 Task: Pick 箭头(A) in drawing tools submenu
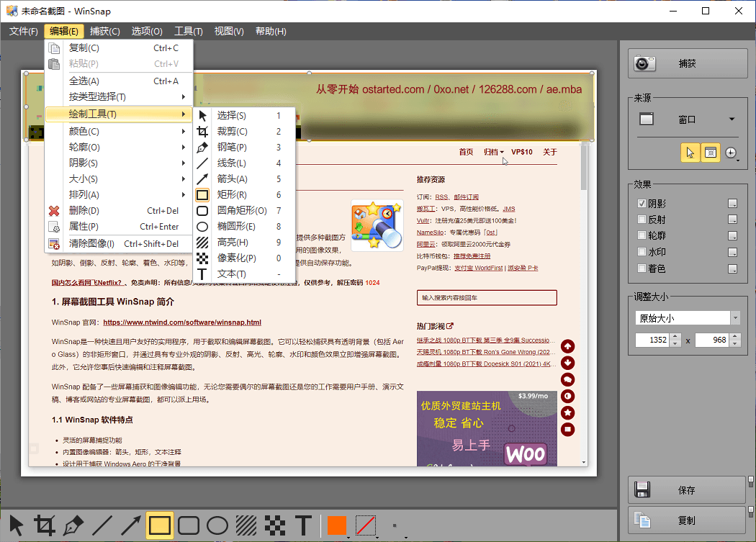244,179
